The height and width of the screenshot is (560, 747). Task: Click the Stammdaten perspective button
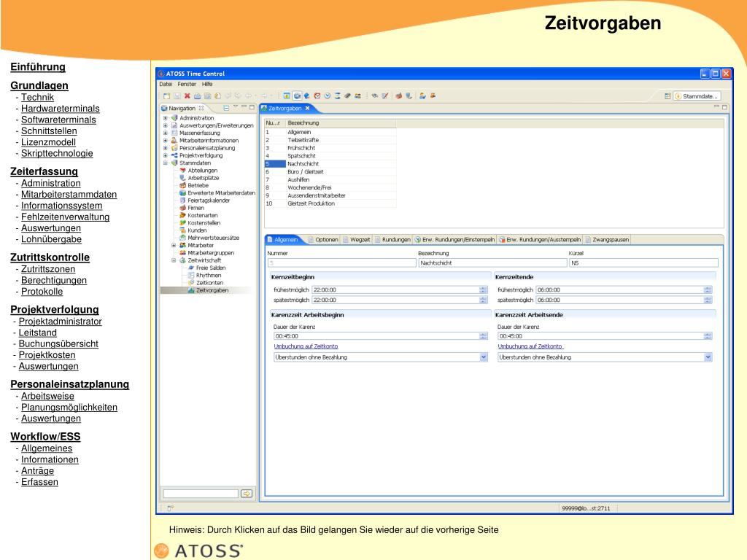[x=697, y=96]
